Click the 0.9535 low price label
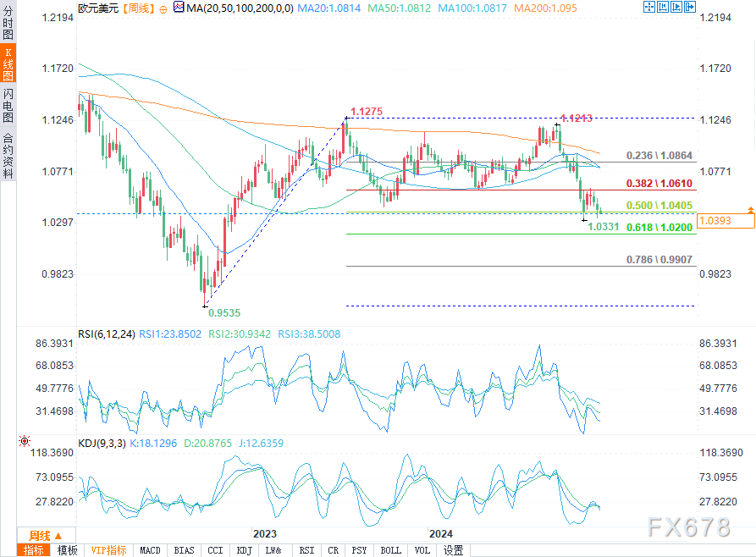This screenshot has height=557, width=756. coord(224,313)
